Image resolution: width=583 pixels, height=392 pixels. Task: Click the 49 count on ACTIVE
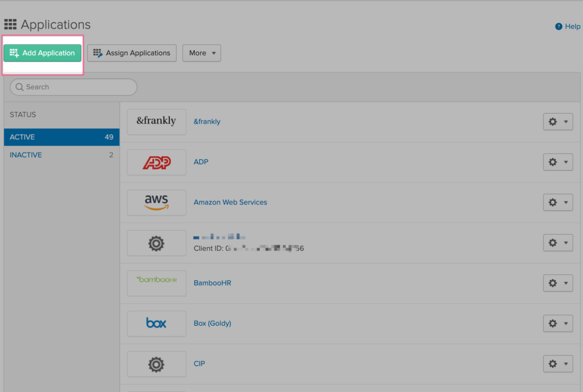[109, 137]
